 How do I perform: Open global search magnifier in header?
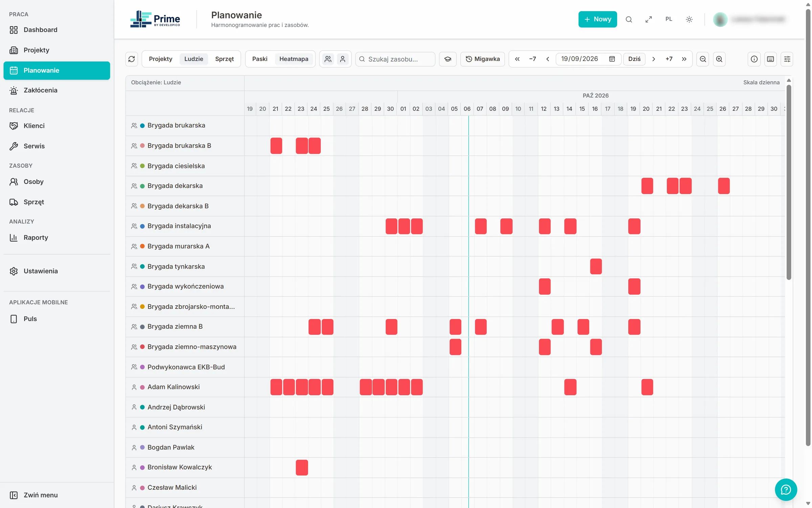629,19
